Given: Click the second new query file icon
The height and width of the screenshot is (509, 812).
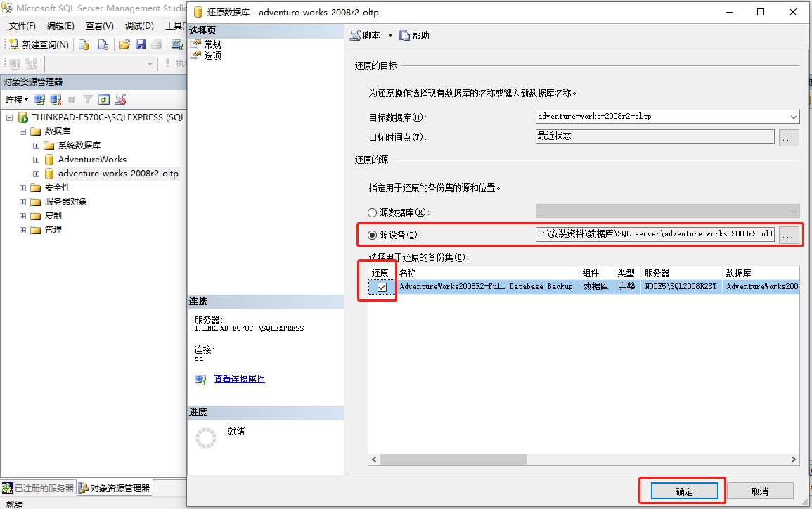Looking at the screenshot, I should [x=103, y=44].
